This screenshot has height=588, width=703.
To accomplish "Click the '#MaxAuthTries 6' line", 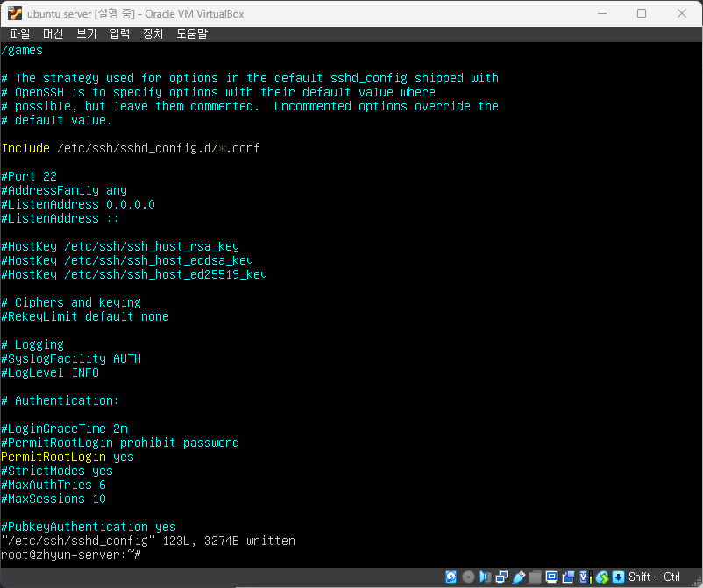I will point(53,485).
